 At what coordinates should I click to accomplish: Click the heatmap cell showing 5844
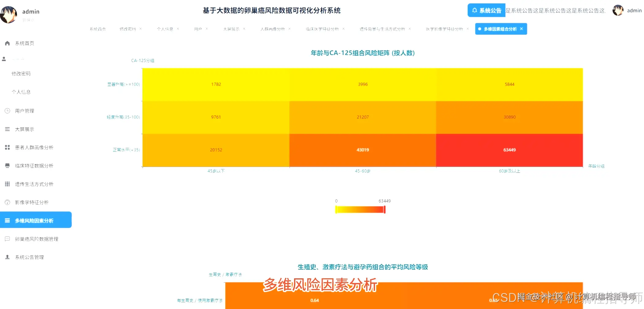509,84
